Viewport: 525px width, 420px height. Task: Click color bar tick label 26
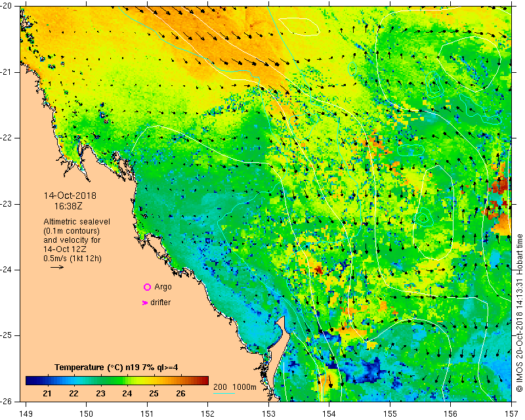pos(181,394)
